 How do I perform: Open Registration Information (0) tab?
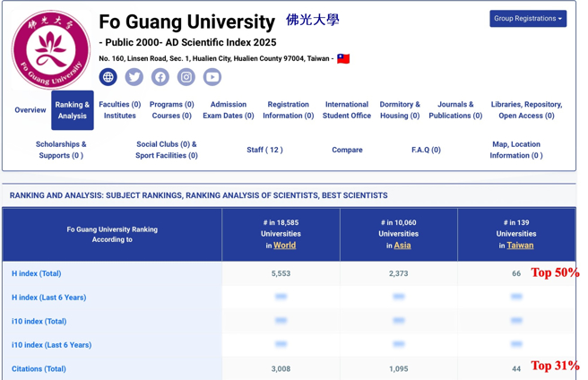pos(289,110)
